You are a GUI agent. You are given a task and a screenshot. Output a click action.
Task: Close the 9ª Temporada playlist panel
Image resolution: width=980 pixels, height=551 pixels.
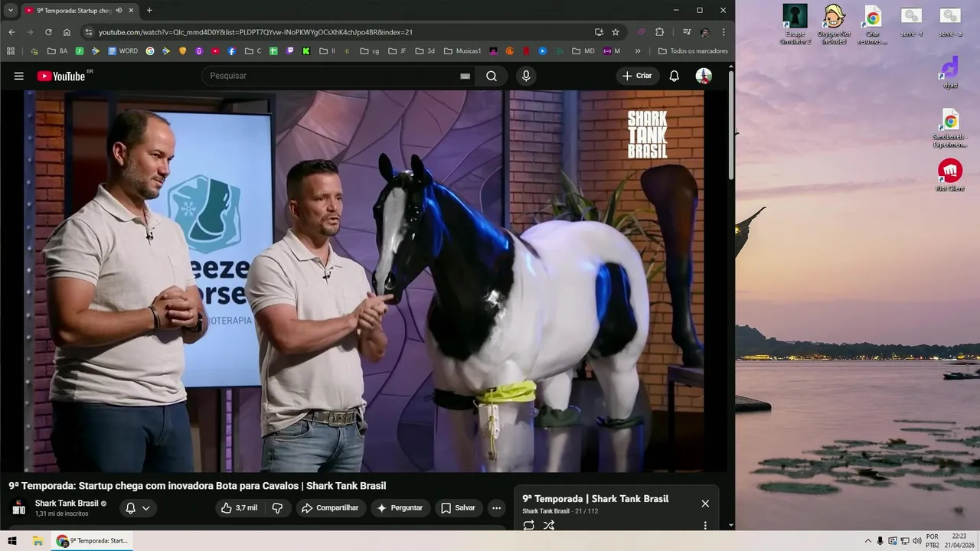coord(705,504)
